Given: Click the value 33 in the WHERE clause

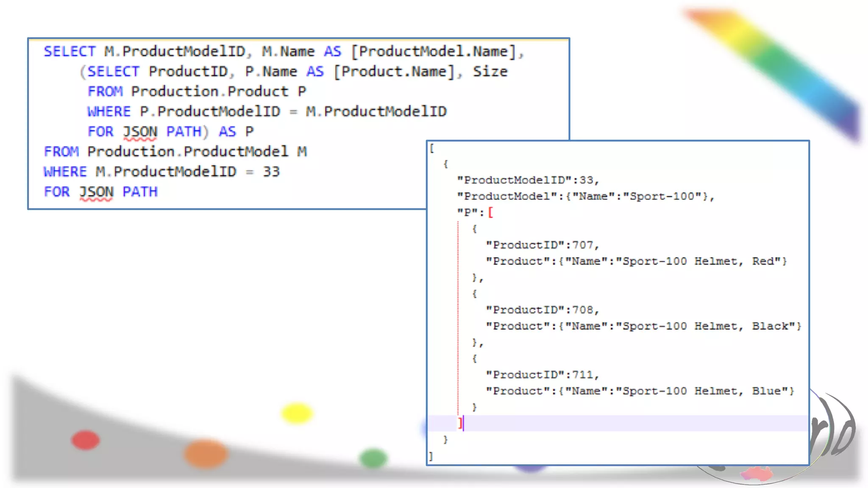Looking at the screenshot, I should (271, 172).
